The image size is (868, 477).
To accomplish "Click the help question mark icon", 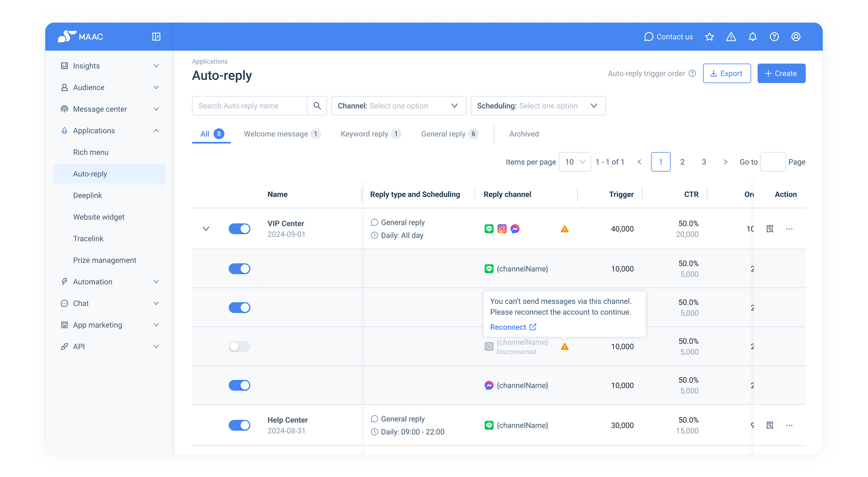I will (x=774, y=37).
